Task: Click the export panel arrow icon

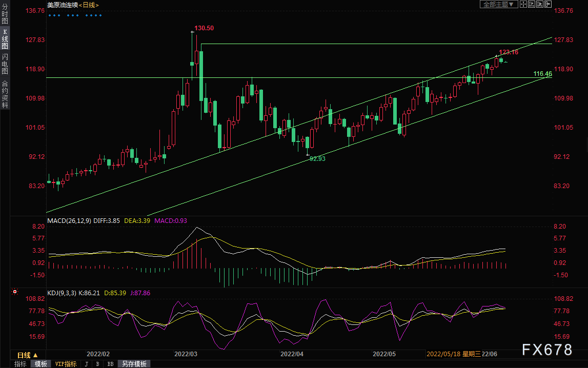Action: tap(548, 4)
